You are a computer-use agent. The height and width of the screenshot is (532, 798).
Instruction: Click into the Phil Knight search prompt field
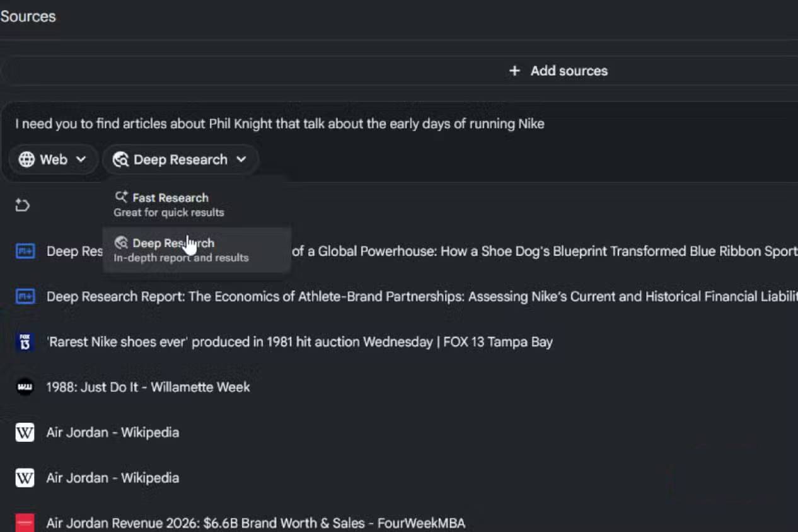tap(403, 124)
